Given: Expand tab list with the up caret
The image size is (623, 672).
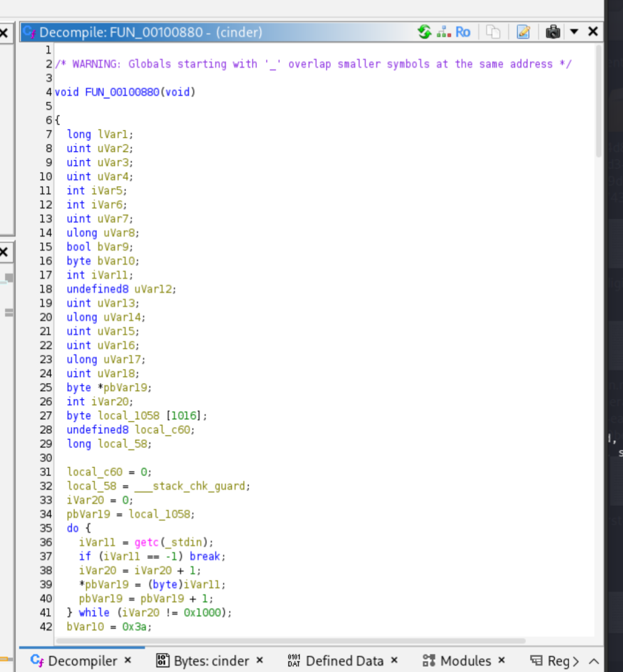Looking at the screenshot, I should click(594, 661).
